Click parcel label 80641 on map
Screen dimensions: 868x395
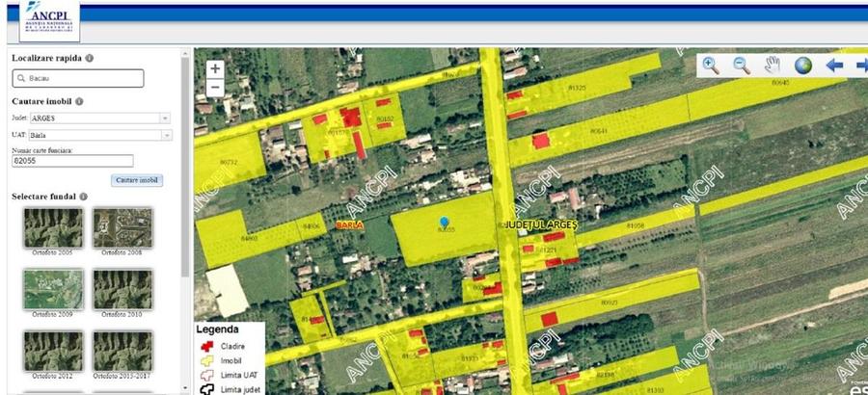pyautogui.click(x=598, y=131)
